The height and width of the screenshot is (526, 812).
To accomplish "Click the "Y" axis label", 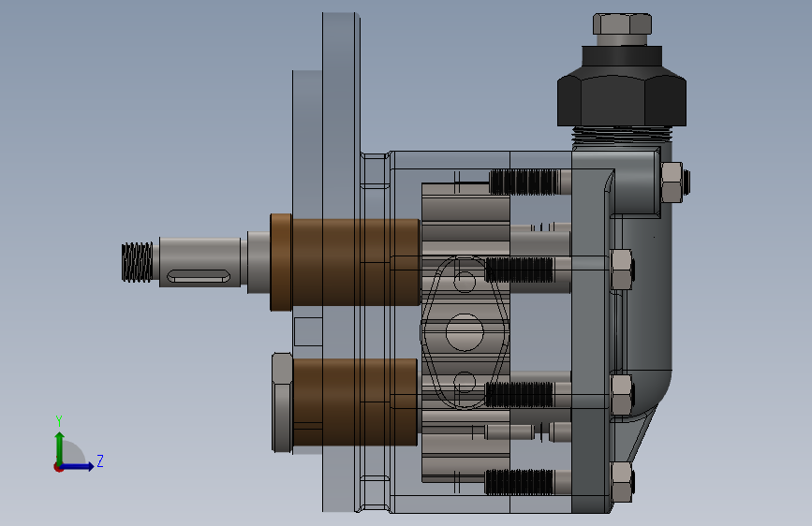I will [x=59, y=421].
